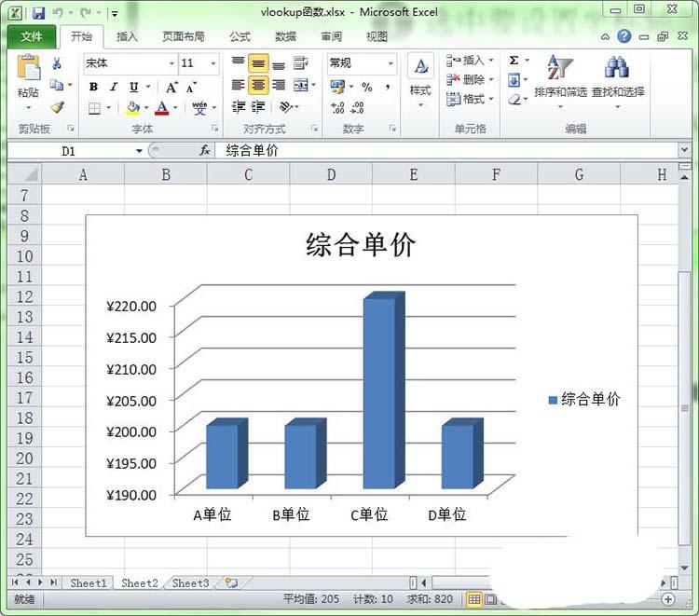Toggle bold formatting
This screenshot has height=616, width=699.
click(x=93, y=87)
